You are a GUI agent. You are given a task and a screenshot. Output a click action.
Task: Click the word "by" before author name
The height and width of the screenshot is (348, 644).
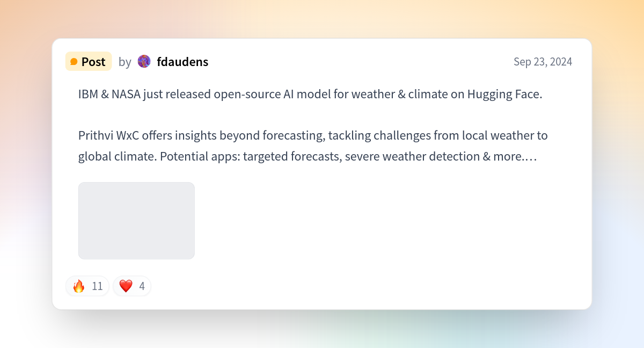coord(125,62)
